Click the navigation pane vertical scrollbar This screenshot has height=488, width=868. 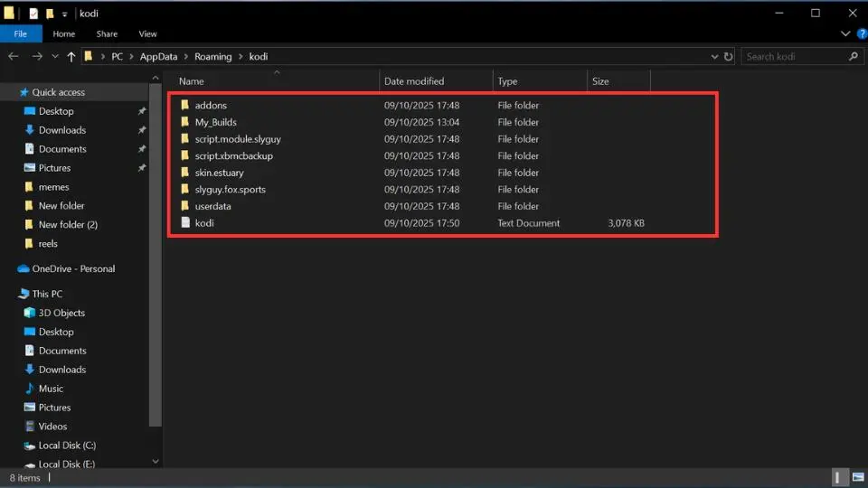click(x=156, y=271)
